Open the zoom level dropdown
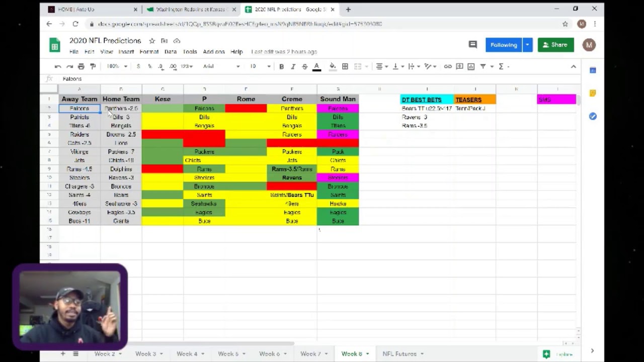 pos(117,66)
